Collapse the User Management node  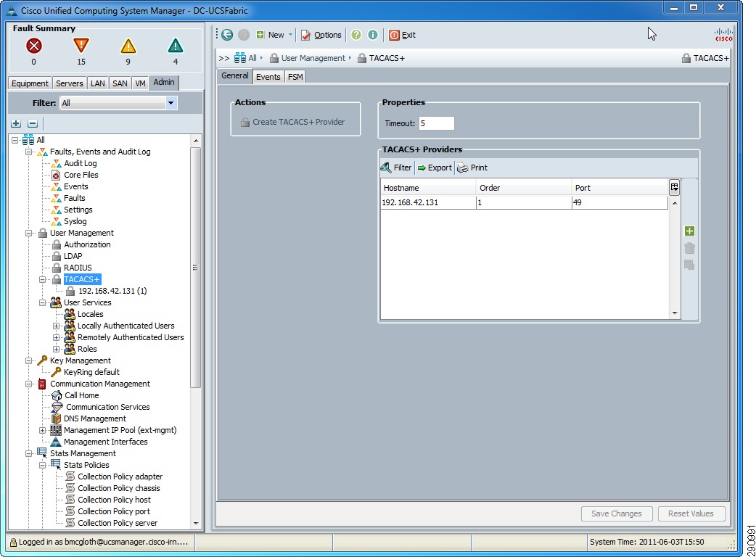pos(29,234)
